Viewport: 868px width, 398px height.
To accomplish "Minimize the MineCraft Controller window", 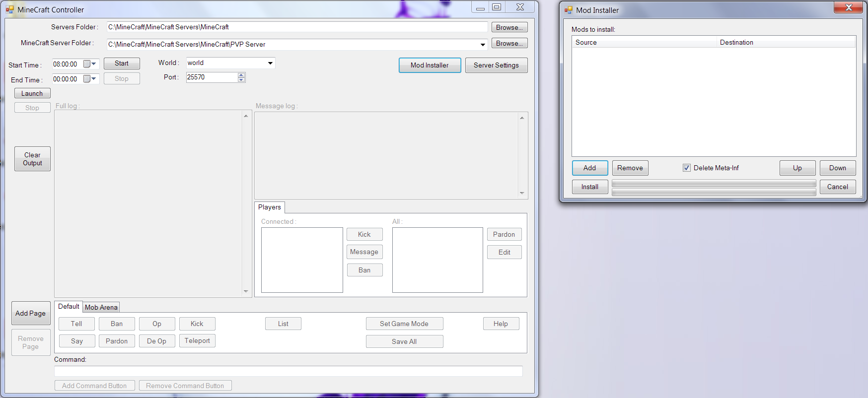I will click(480, 7).
